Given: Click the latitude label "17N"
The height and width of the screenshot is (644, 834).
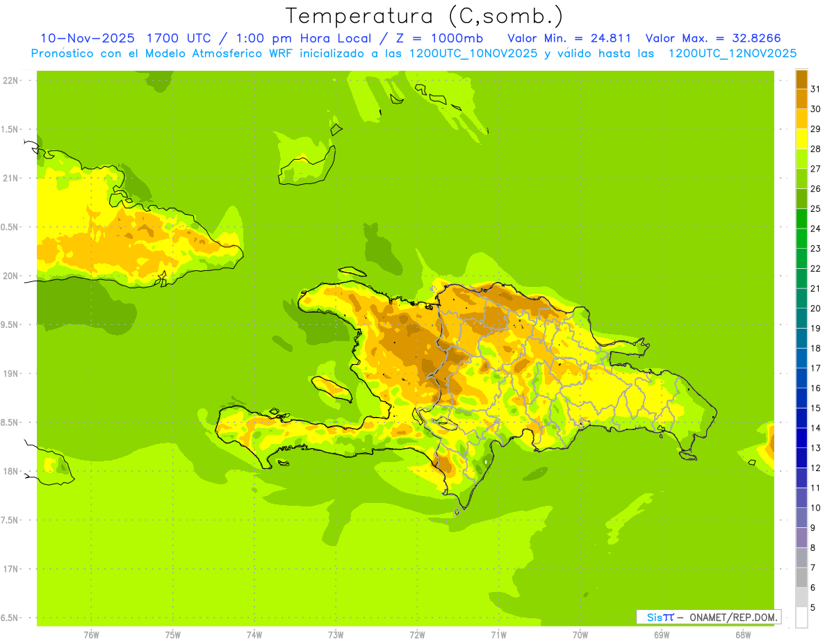Looking at the screenshot, I should (12, 569).
